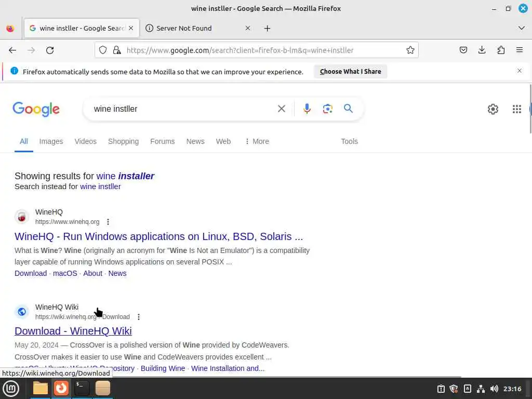
Task: Open Google quick settings gear
Action: click(x=493, y=109)
